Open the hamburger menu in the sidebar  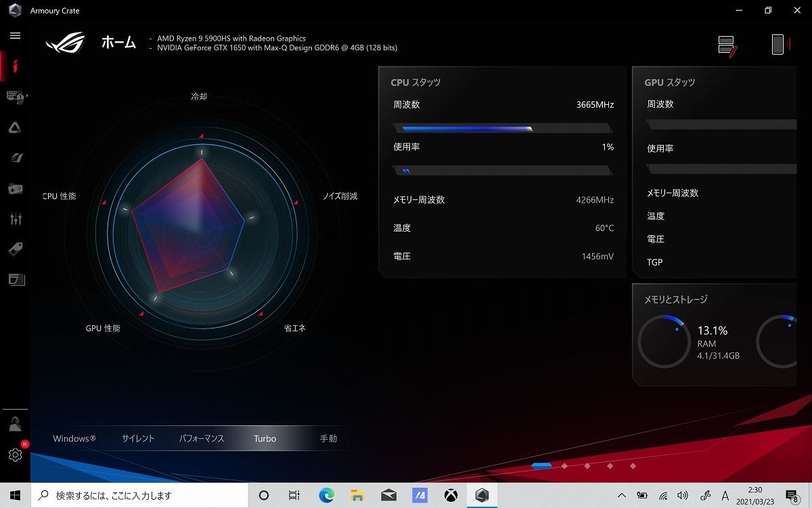click(x=15, y=35)
